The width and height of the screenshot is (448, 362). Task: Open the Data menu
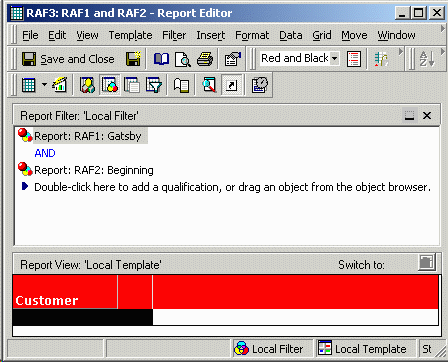[291, 35]
